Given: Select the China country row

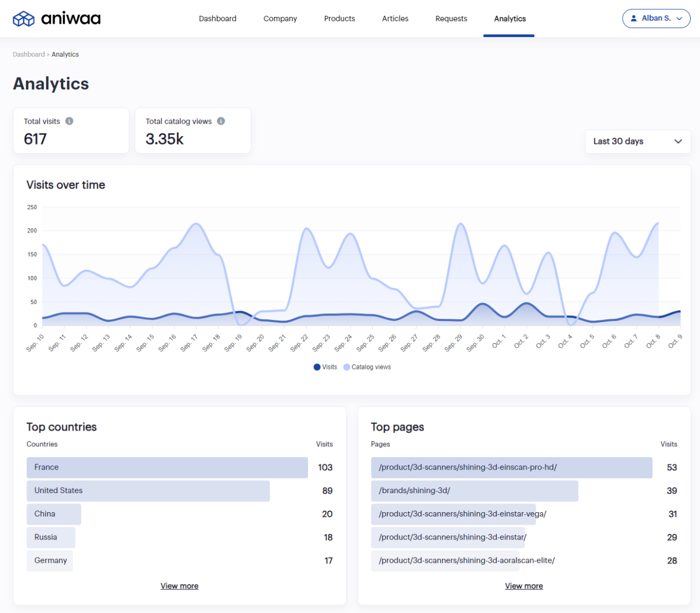Looking at the screenshot, I should tap(180, 514).
